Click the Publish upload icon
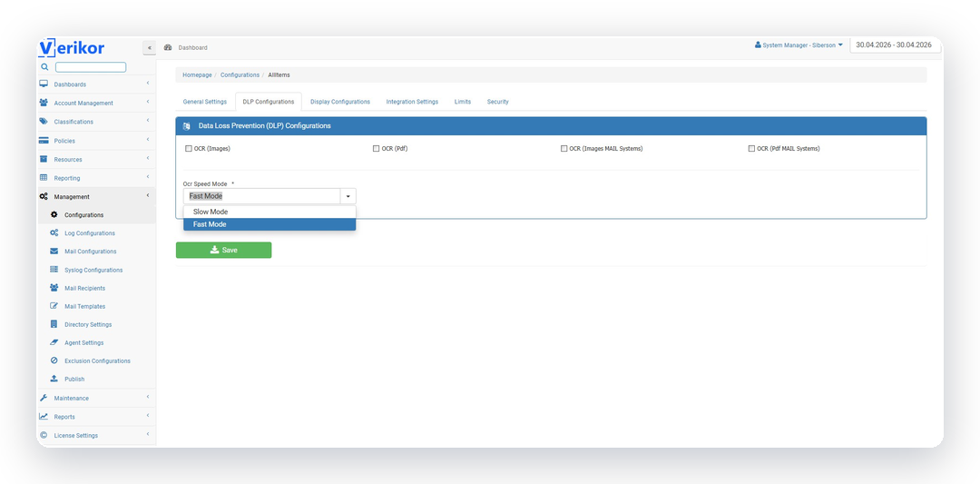The height and width of the screenshot is (484, 980). tap(54, 379)
